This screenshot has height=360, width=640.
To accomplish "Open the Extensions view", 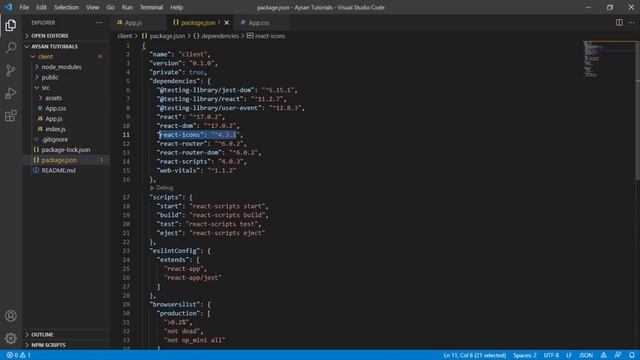I will click(x=11, y=116).
